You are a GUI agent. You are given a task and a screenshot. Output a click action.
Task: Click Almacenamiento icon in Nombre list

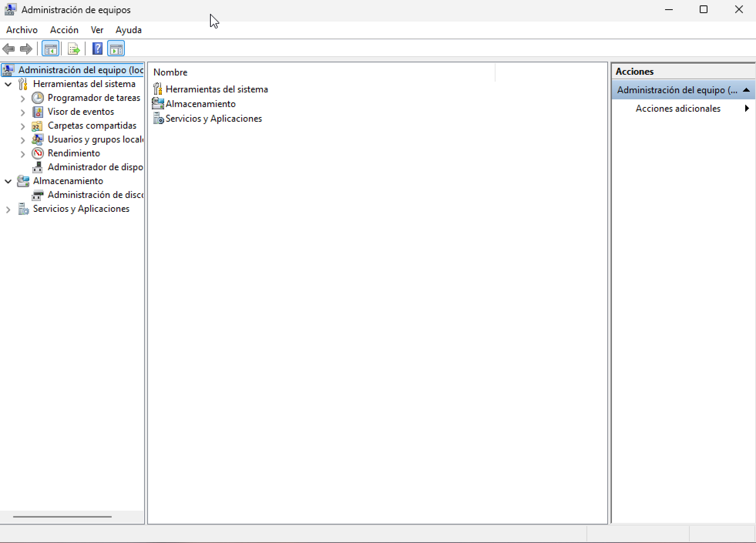click(x=158, y=104)
